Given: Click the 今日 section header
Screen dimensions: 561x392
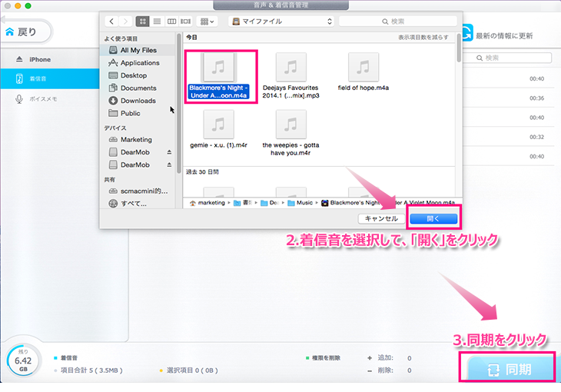Looking at the screenshot, I should (x=191, y=37).
